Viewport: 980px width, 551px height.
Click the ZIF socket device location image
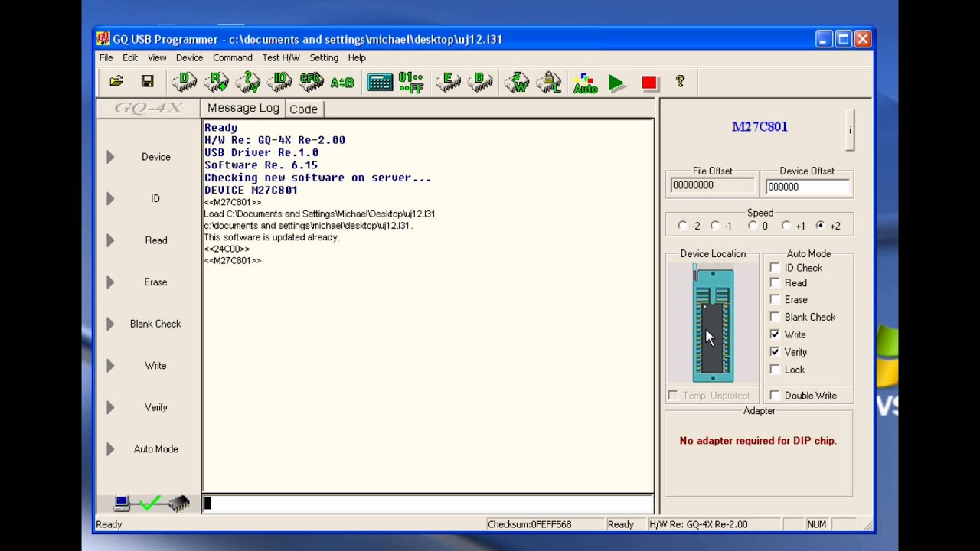(x=713, y=324)
